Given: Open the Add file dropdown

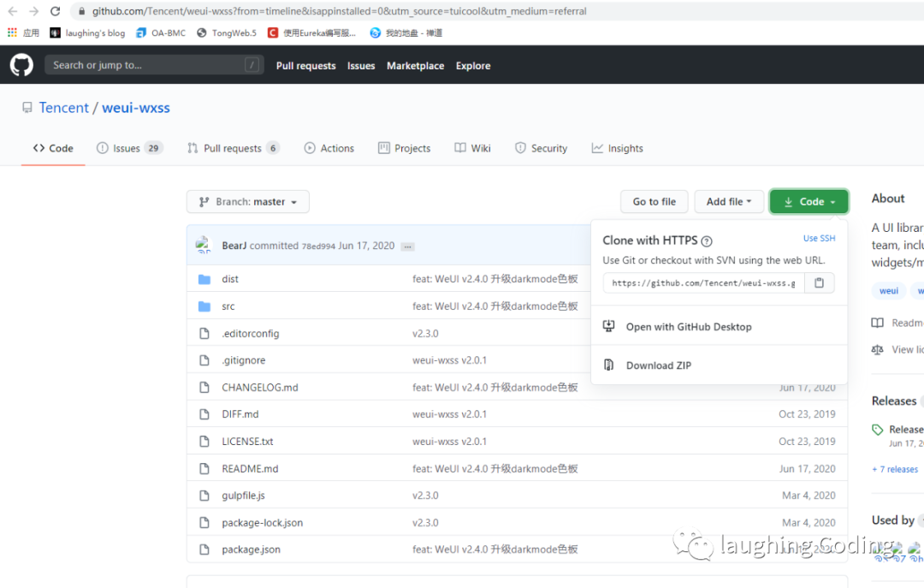Looking at the screenshot, I should pos(729,202).
